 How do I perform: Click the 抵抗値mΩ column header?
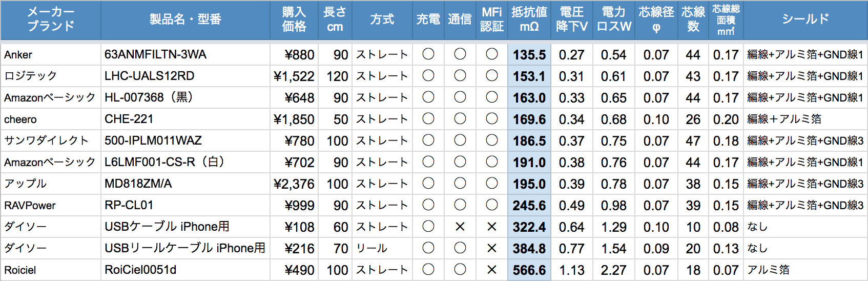pos(529,19)
